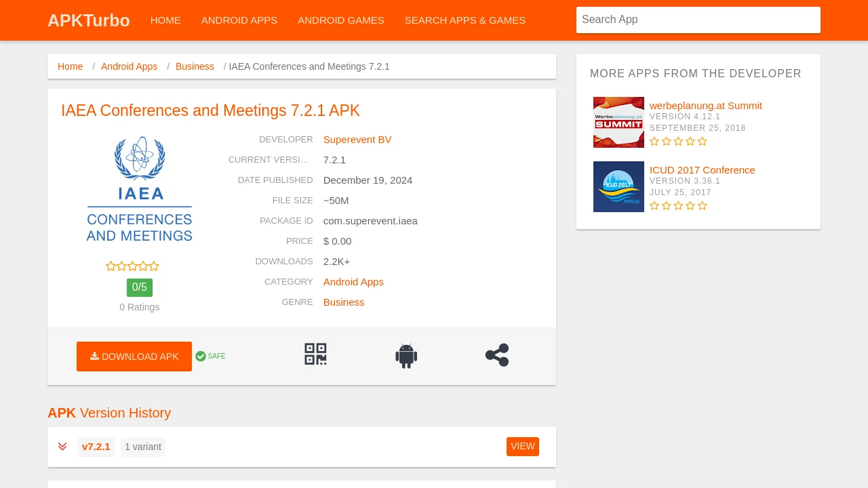Click the APK Version History heading
The image size is (868, 488).
pyautogui.click(x=109, y=413)
